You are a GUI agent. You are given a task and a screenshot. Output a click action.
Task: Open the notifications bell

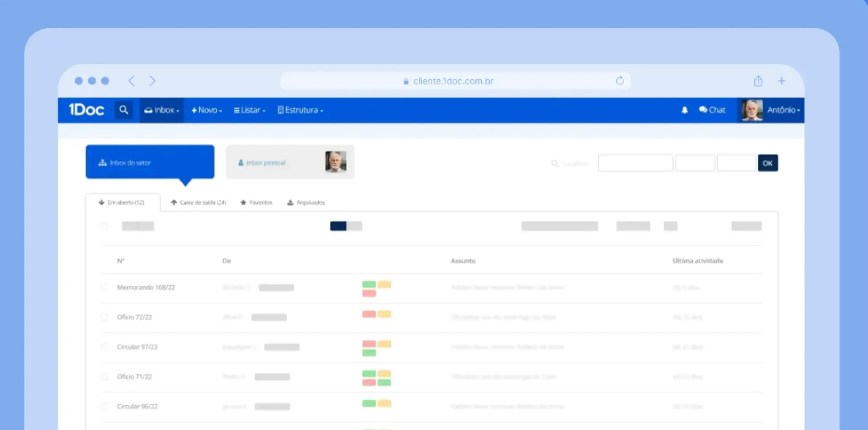[x=684, y=110]
